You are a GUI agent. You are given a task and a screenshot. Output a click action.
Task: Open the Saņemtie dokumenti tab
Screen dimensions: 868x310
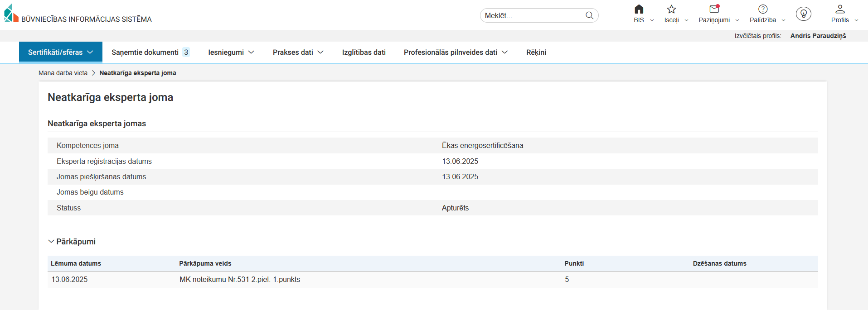click(x=150, y=52)
